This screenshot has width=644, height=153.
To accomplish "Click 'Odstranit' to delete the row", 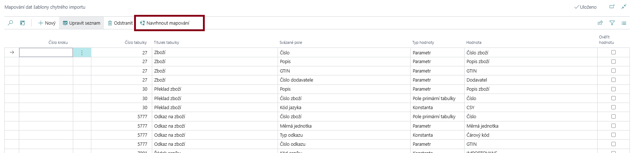I will point(120,23).
